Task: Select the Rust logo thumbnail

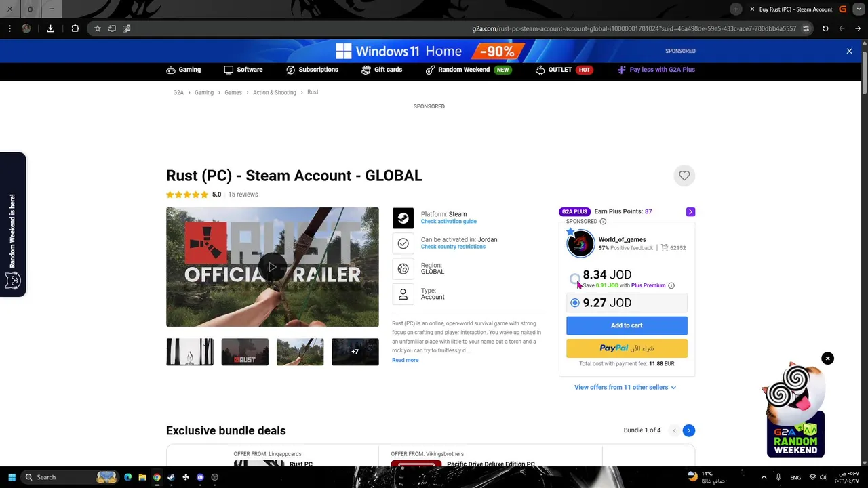Action: [245, 352]
